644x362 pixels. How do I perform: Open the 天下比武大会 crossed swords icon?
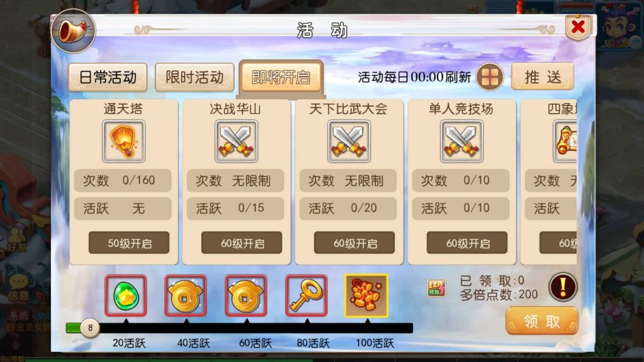349,141
